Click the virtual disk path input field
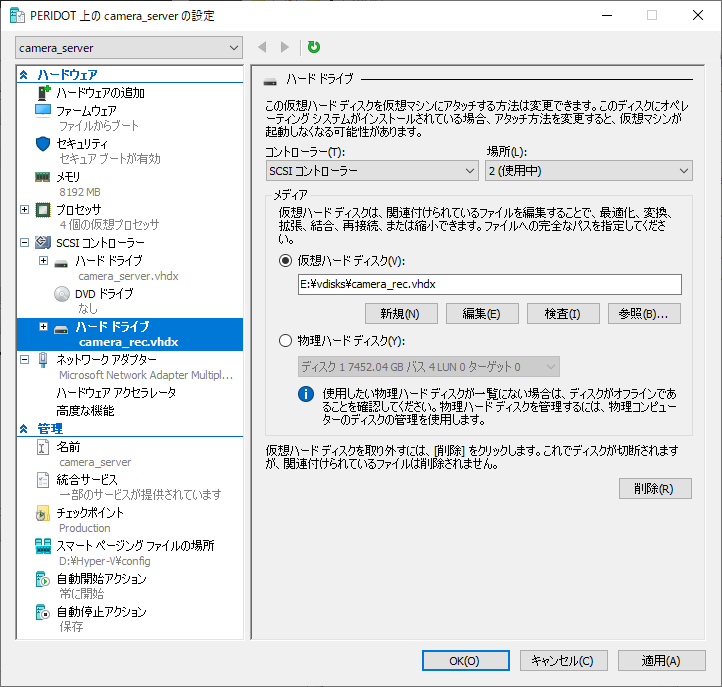Screen dimensions: 722x687 [x=489, y=285]
